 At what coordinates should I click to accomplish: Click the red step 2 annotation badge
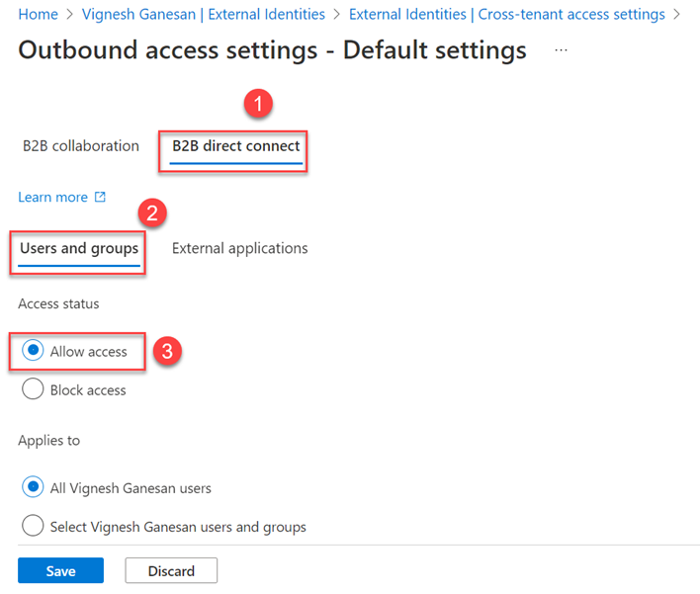(151, 213)
